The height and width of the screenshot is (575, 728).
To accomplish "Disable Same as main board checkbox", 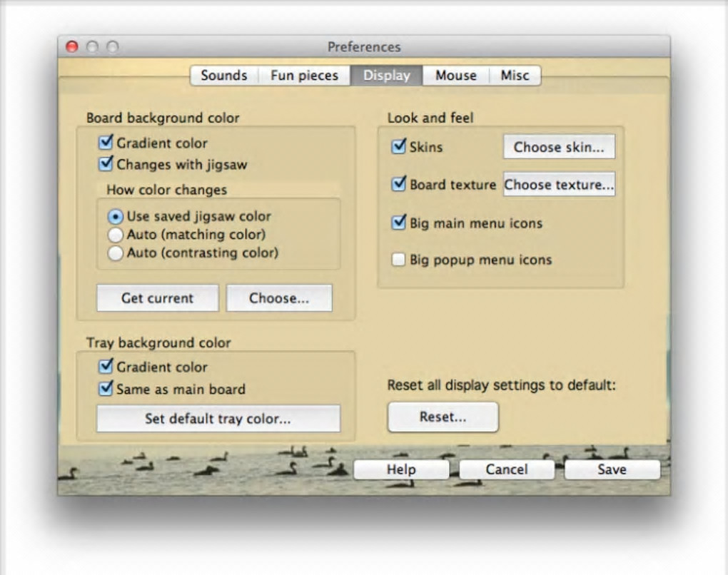I will tap(106, 389).
